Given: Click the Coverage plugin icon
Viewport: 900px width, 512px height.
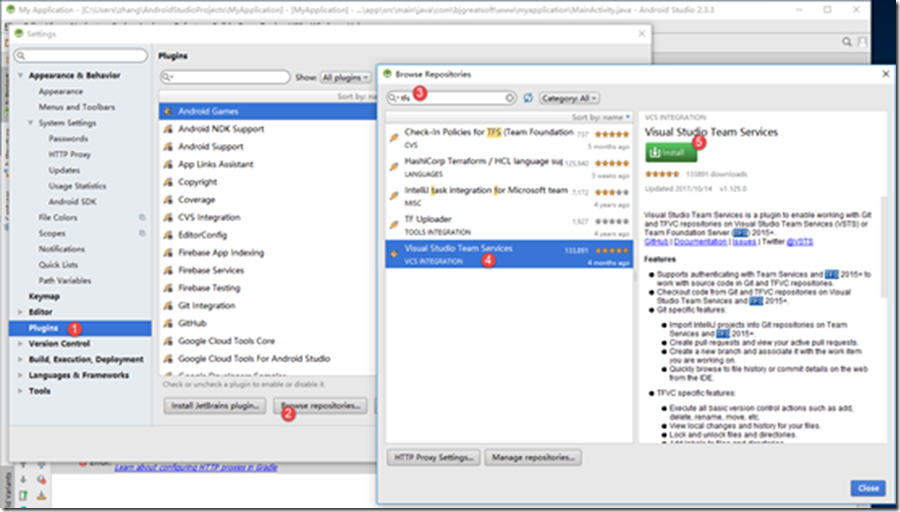Looking at the screenshot, I should coord(168,200).
